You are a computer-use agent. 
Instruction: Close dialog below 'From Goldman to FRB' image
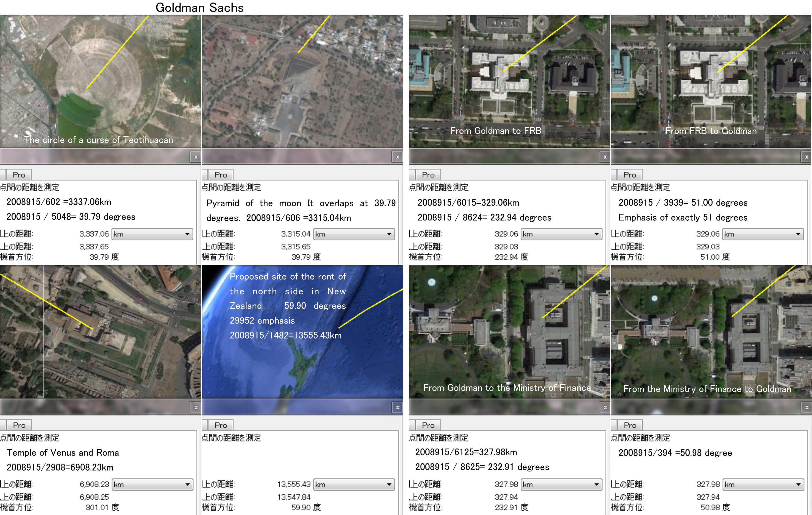click(x=605, y=157)
